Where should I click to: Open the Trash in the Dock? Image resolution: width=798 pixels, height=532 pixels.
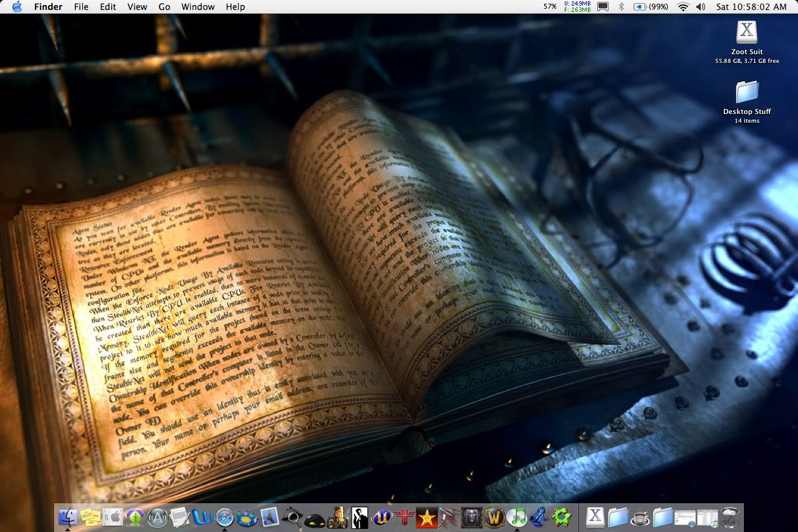[x=730, y=517]
